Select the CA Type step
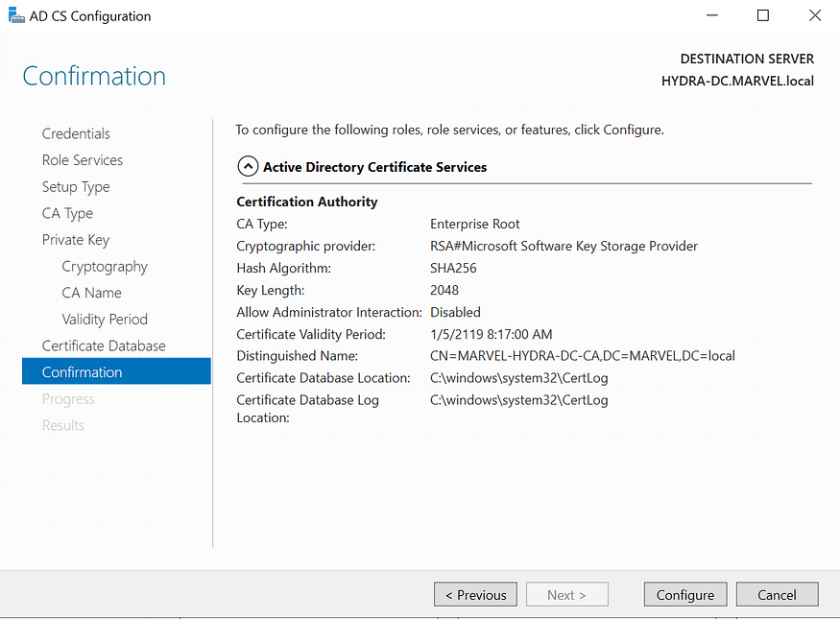Screen dimensions: 840x619 (67, 213)
